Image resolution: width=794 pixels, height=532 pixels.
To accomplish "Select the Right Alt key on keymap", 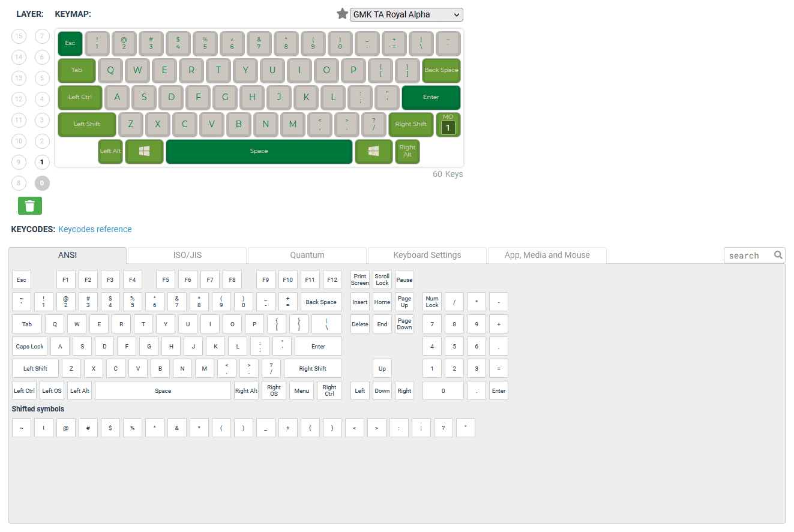I will 407,151.
